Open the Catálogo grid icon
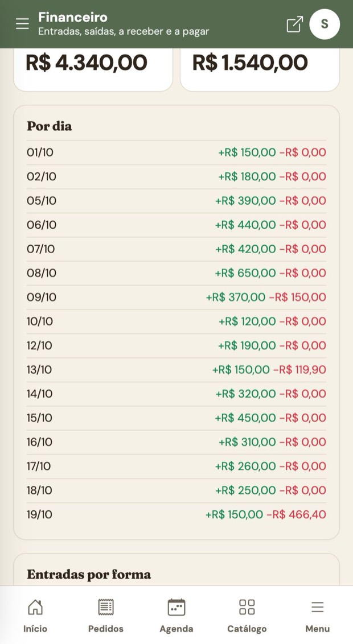Image resolution: width=353 pixels, height=644 pixels. click(247, 607)
